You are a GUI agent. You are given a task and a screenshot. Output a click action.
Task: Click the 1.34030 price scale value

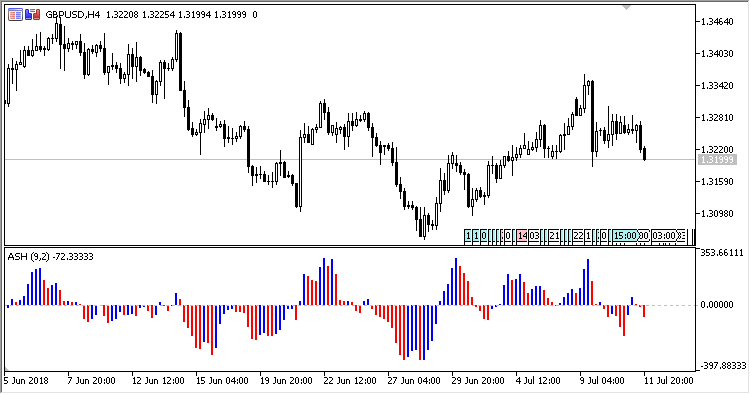pos(717,54)
